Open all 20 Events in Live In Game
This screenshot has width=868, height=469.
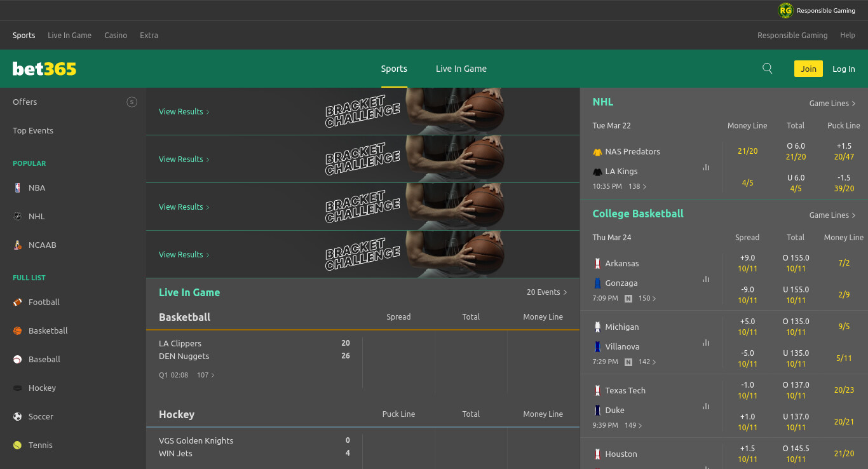coord(546,292)
